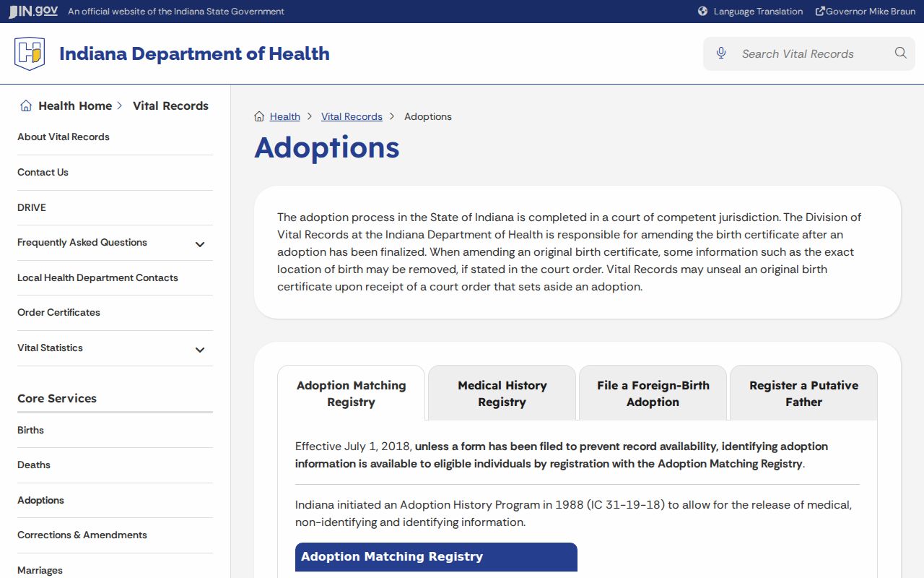
Task: Go to Health Home in sidebar
Action: tap(75, 105)
